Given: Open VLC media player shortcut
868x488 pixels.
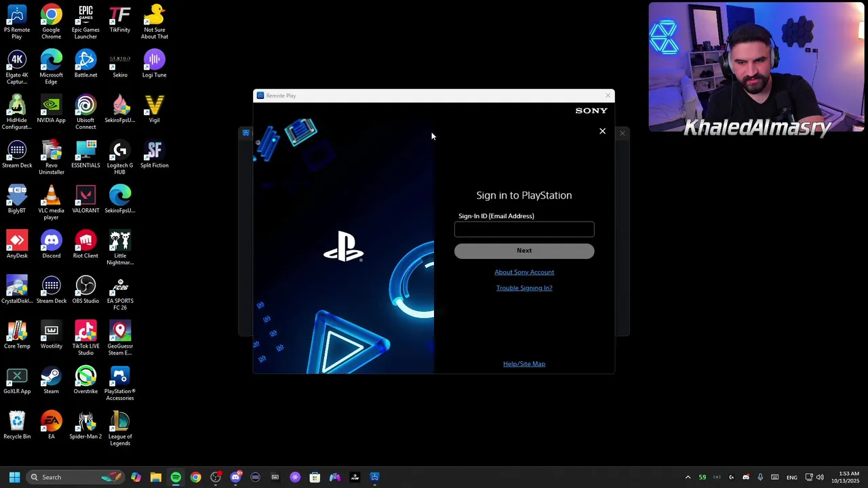Looking at the screenshot, I should click(51, 203).
